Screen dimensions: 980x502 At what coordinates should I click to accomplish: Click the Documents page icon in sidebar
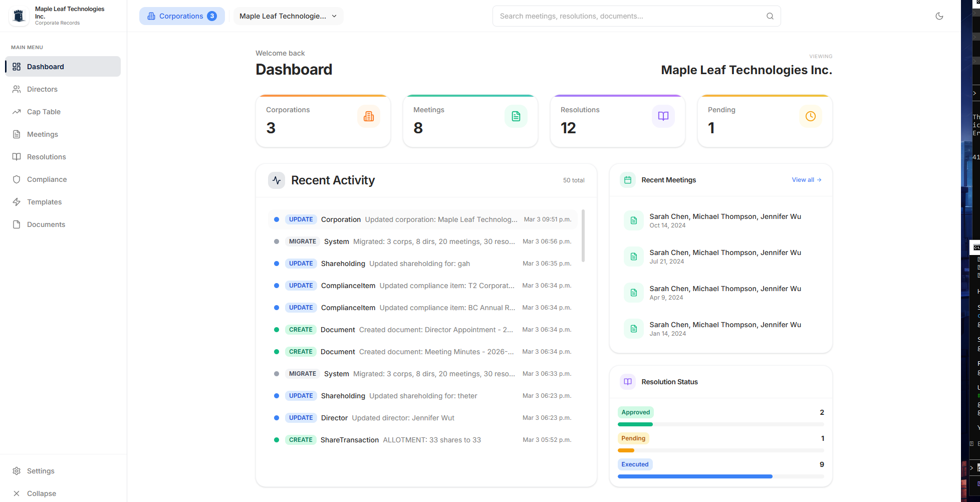17,224
